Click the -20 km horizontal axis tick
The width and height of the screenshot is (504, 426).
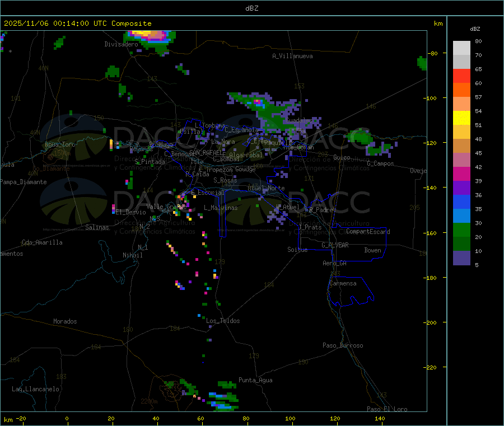tap(21, 418)
